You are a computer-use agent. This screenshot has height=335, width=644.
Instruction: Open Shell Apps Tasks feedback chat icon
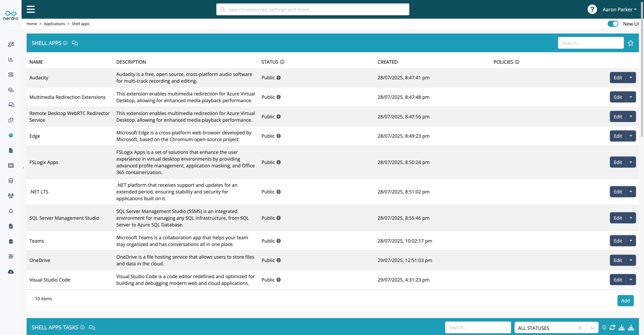(92, 327)
